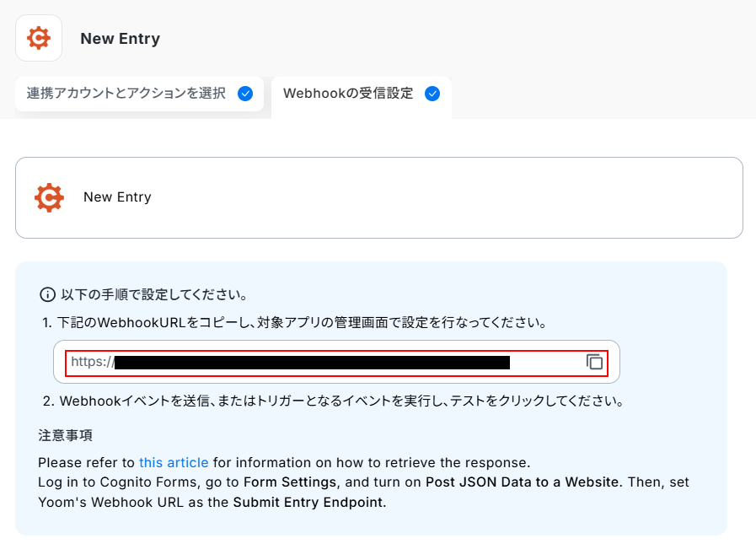Click step 1 about copying the WebhookURL
Image resolution: width=756 pixels, height=549 pixels.
(x=302, y=323)
